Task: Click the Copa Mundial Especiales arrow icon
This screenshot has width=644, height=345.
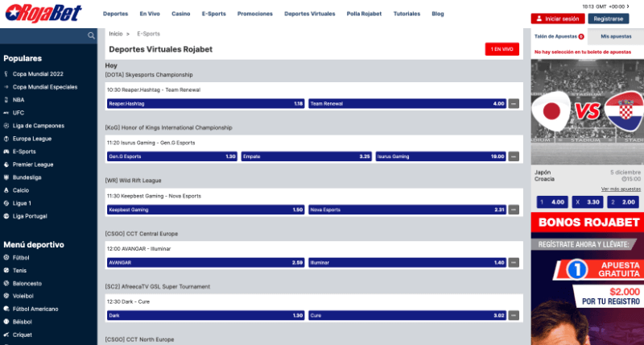Action: pyautogui.click(x=6, y=87)
